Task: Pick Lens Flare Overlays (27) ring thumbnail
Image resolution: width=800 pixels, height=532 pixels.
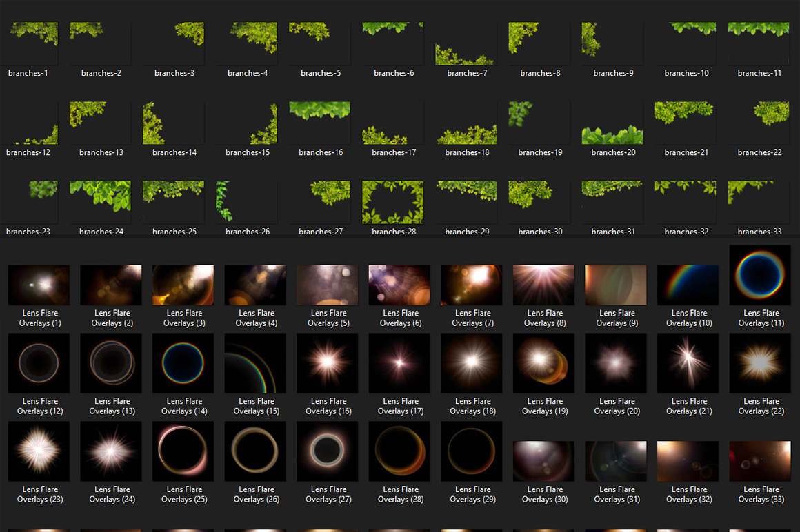Action: pyautogui.click(x=328, y=451)
